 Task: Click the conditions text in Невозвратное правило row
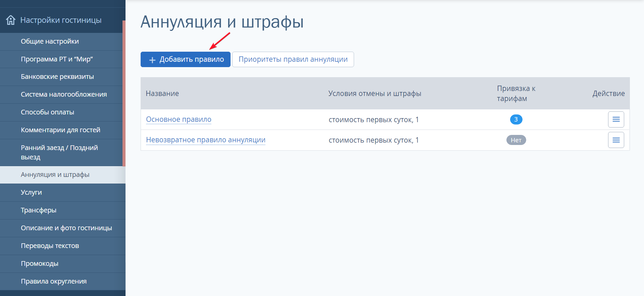coord(374,140)
